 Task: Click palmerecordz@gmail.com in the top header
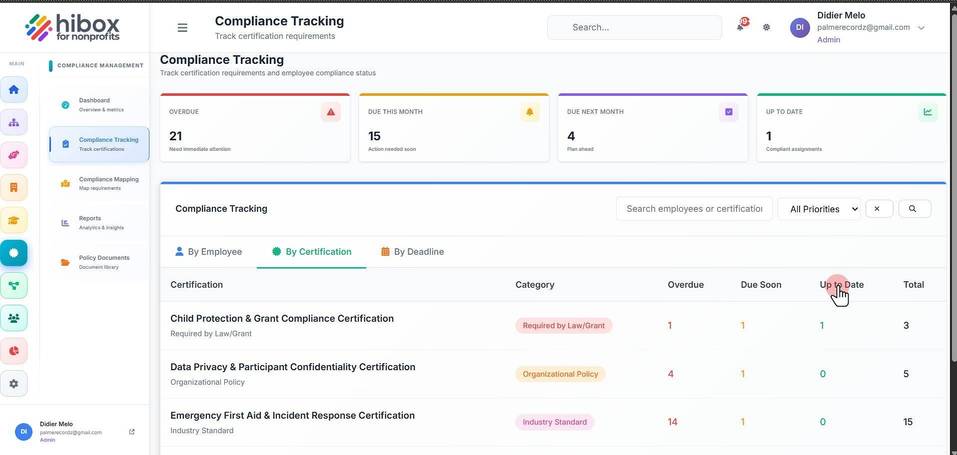tap(863, 27)
